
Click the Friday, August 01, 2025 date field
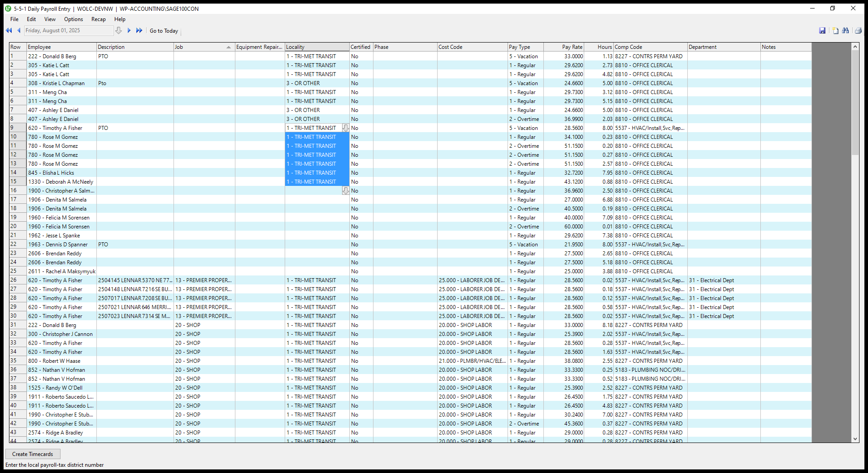(68, 30)
